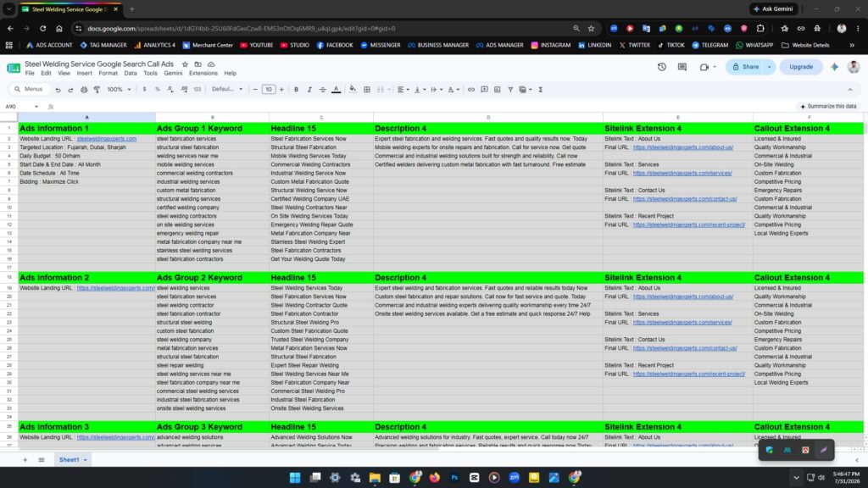Click the Redo icon in toolbar
The width and height of the screenshot is (868, 488).
(x=70, y=90)
